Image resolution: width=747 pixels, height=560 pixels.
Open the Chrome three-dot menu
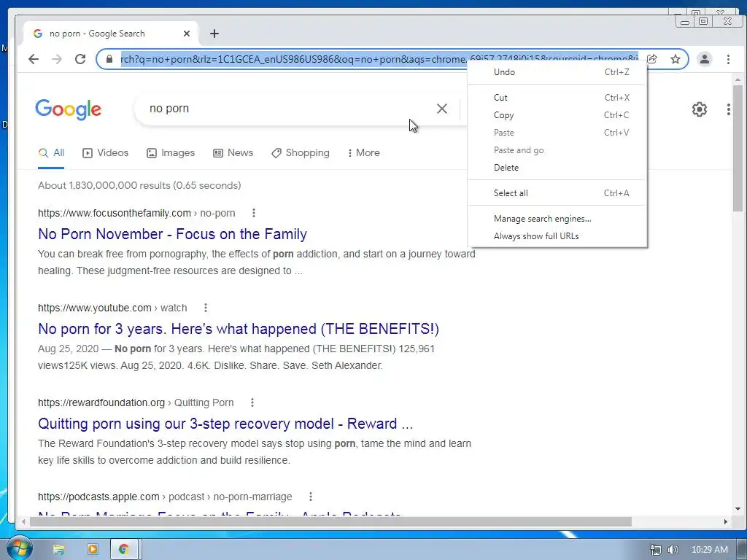coord(728,59)
